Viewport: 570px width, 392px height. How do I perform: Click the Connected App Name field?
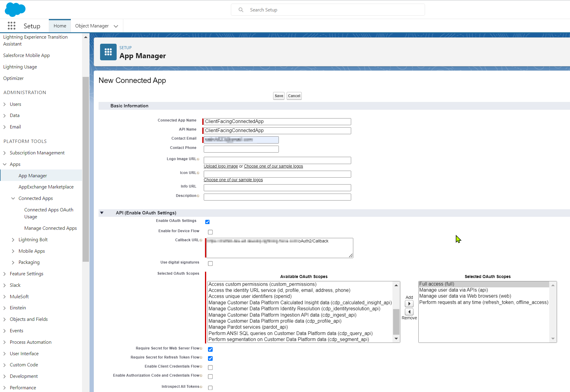point(277,122)
